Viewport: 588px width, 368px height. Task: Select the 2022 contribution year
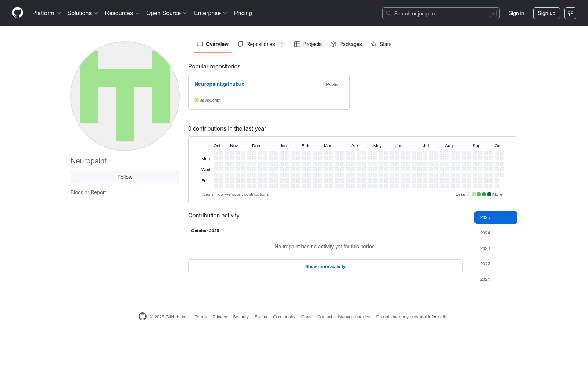(496, 264)
